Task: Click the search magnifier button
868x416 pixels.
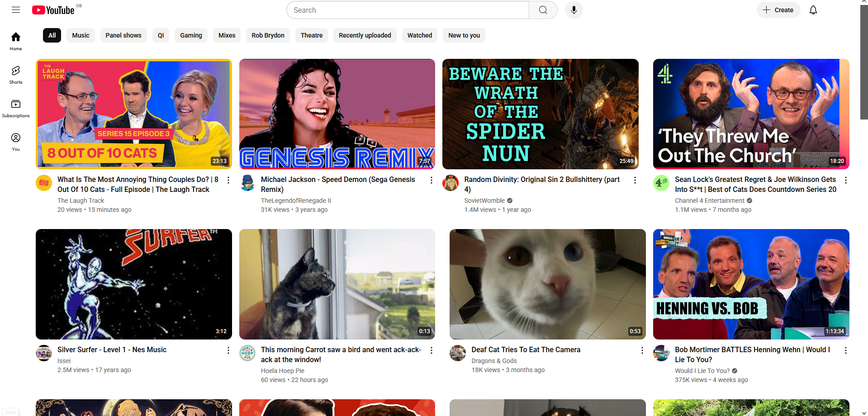Action: click(543, 10)
